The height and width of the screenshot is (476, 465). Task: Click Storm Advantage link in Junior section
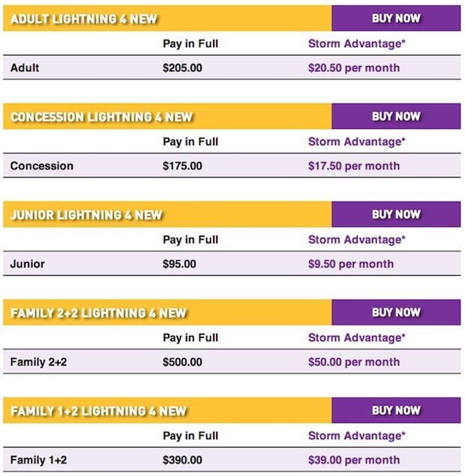[357, 240]
